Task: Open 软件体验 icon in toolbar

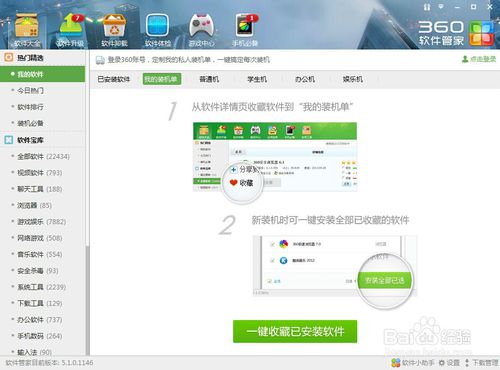Action: 158,30
